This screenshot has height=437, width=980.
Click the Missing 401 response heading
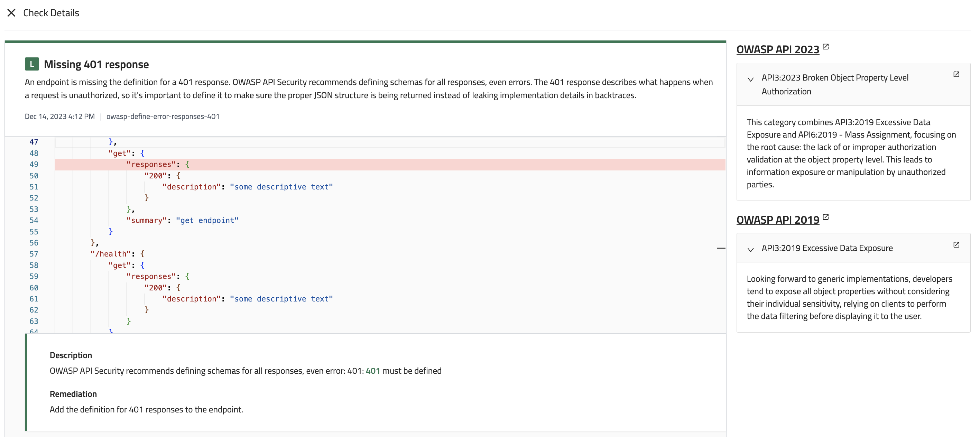[x=96, y=64]
